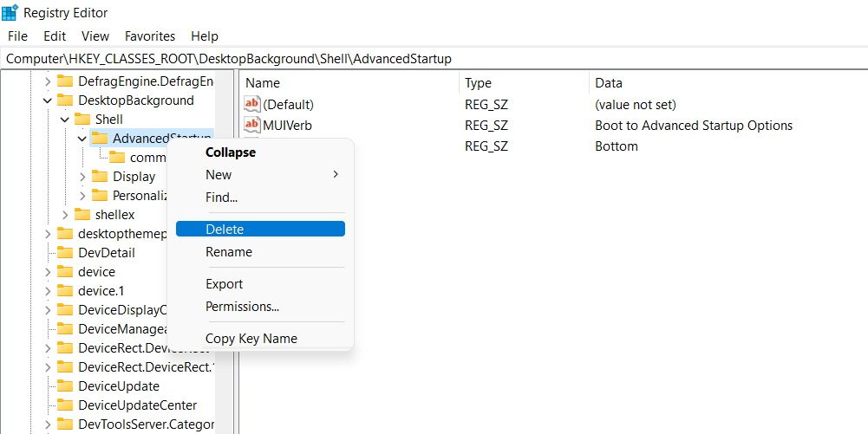Open the New submenu in context menu
Image resolution: width=868 pixels, height=434 pixels.
pyautogui.click(x=260, y=175)
